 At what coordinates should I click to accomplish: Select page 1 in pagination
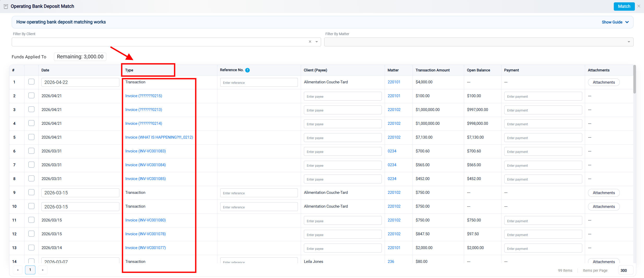(30, 270)
